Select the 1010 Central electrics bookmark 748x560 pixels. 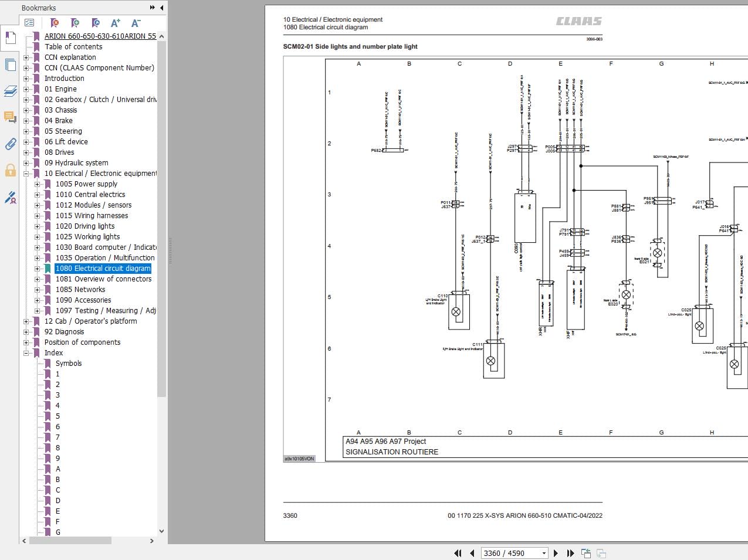pos(90,195)
